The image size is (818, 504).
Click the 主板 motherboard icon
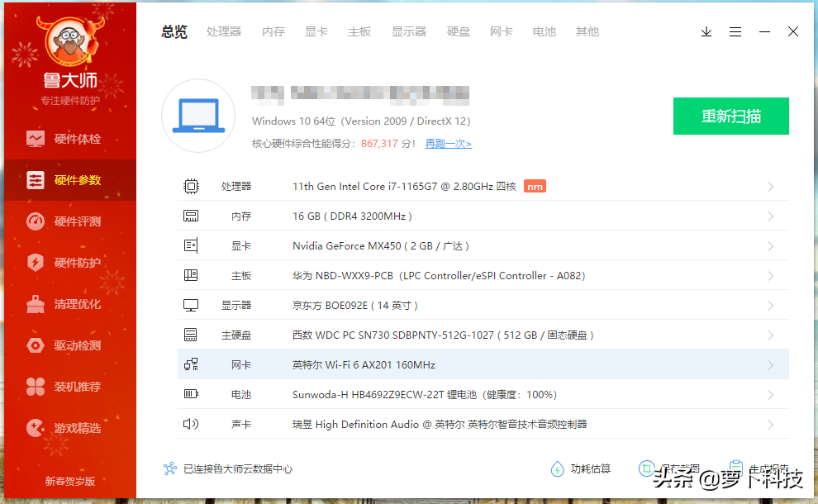coord(191,275)
